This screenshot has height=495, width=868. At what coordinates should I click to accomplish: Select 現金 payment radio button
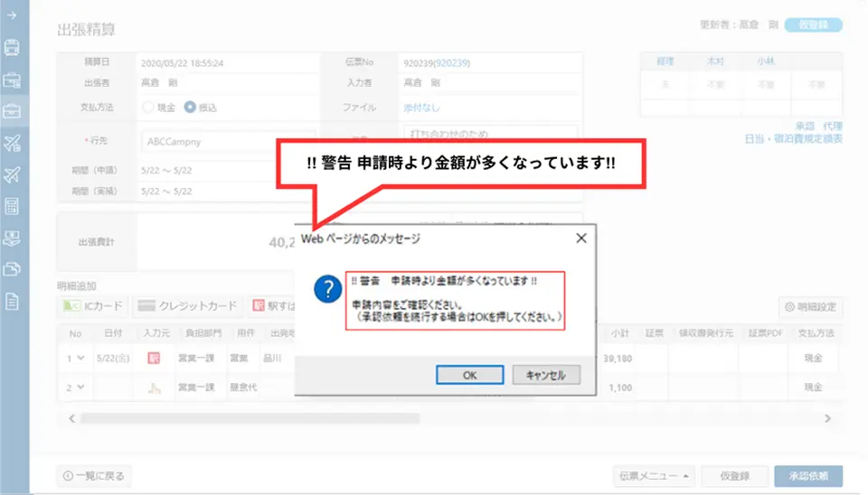coord(147,107)
